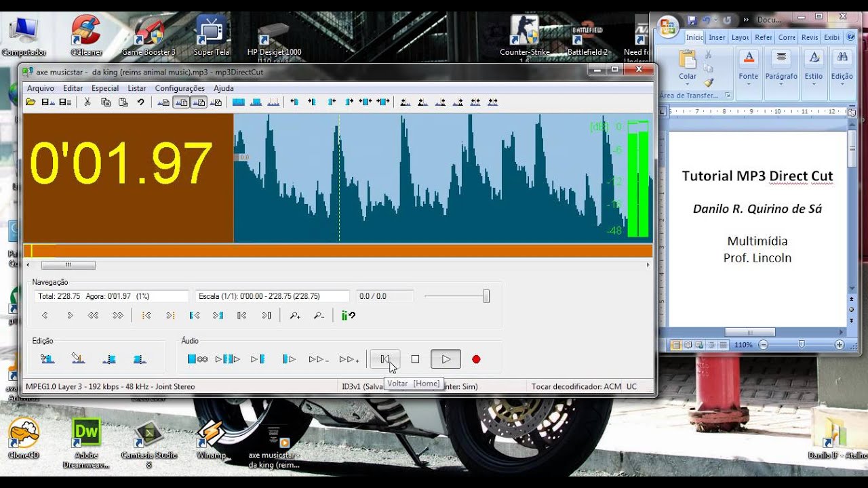Click the paste clipboard icon in mp3DirectCut toolbar
The width and height of the screenshot is (868, 488).
click(123, 102)
